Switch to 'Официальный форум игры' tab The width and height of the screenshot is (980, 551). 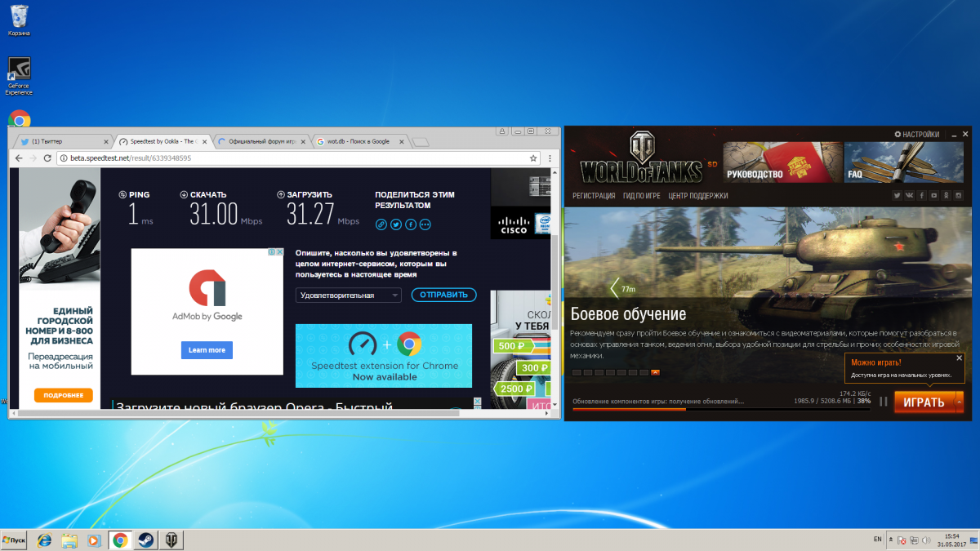click(x=263, y=141)
